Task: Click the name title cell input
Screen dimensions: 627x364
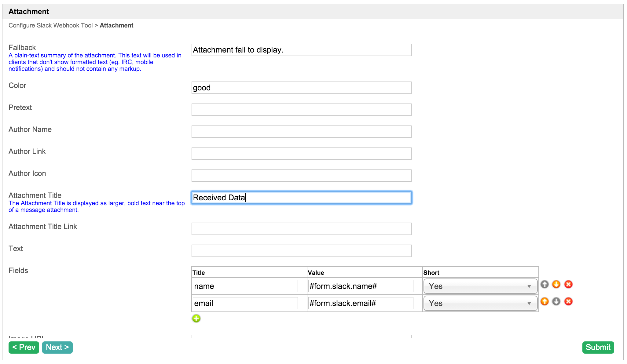Action: pyautogui.click(x=245, y=286)
